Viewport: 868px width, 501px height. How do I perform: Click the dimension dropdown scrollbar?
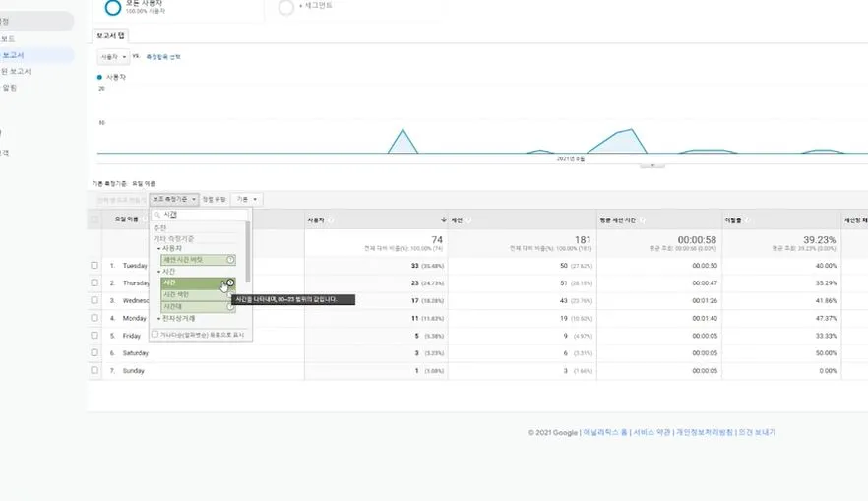[247, 252]
